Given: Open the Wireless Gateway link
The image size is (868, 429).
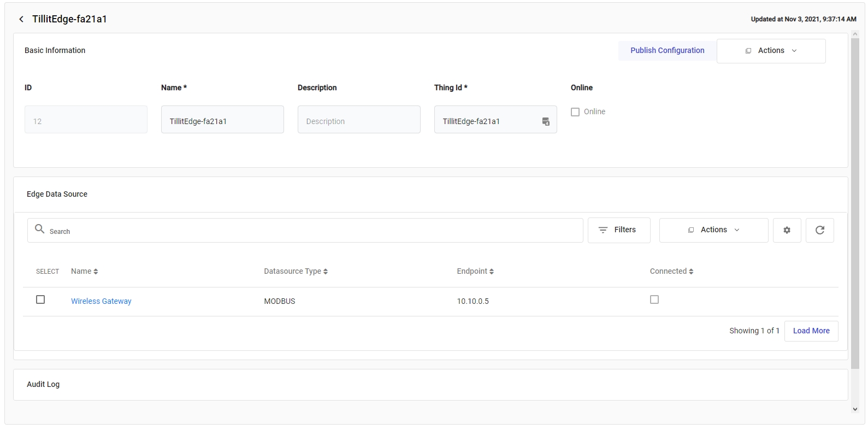Looking at the screenshot, I should (101, 301).
